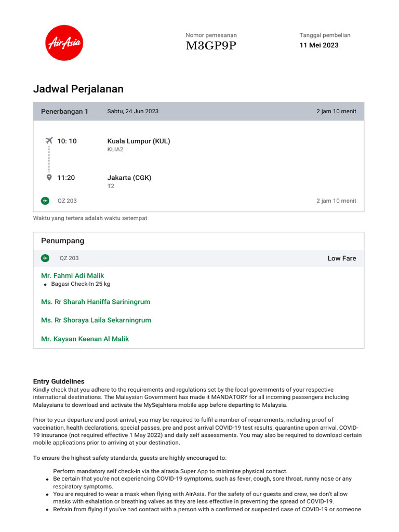Open passenger Ms. Rr Sharah Haniffa Sariningrum
This screenshot has width=399, height=532.
click(96, 302)
